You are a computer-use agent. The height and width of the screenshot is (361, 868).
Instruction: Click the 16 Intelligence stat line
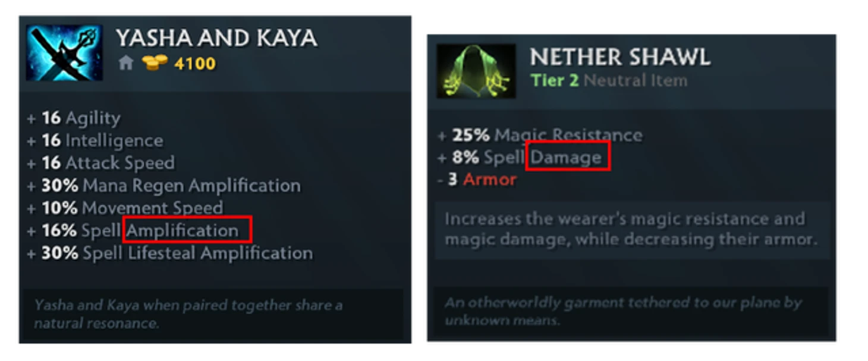(x=95, y=140)
